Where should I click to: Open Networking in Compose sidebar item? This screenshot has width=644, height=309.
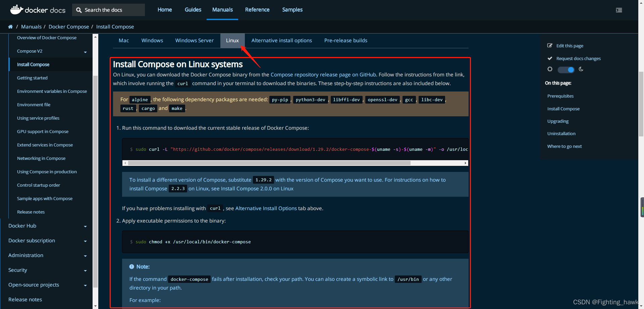[41, 158]
